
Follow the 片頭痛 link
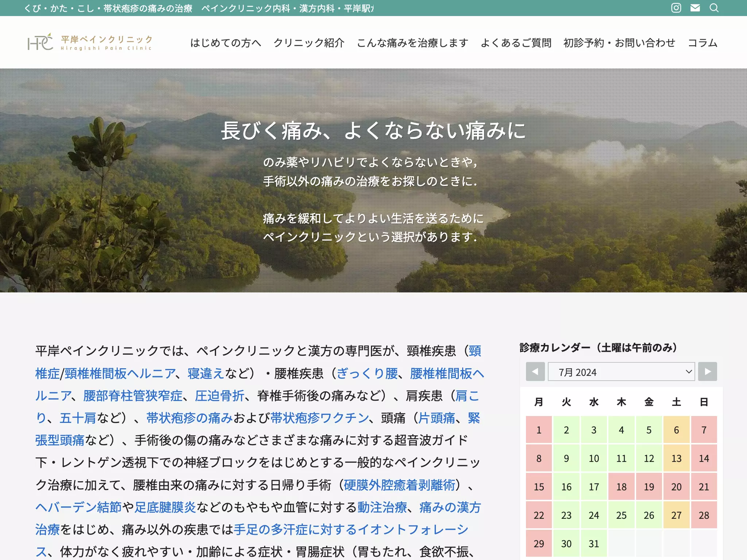point(437,418)
